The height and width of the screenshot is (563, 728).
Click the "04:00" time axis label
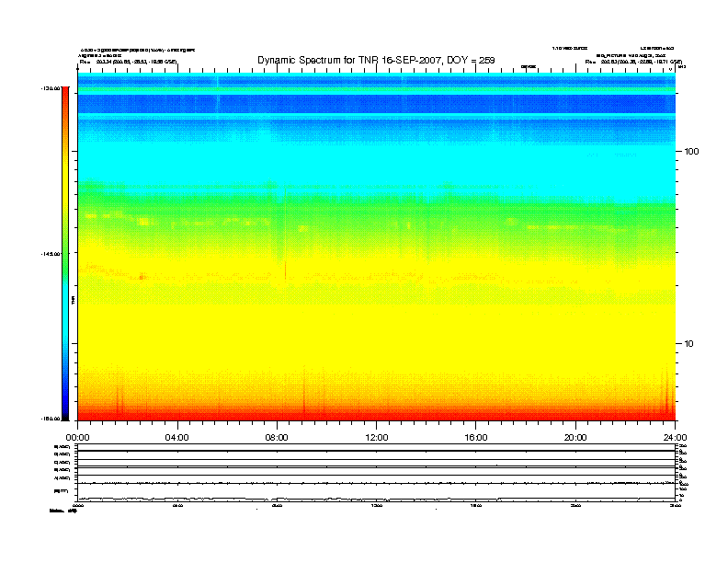coord(177,438)
